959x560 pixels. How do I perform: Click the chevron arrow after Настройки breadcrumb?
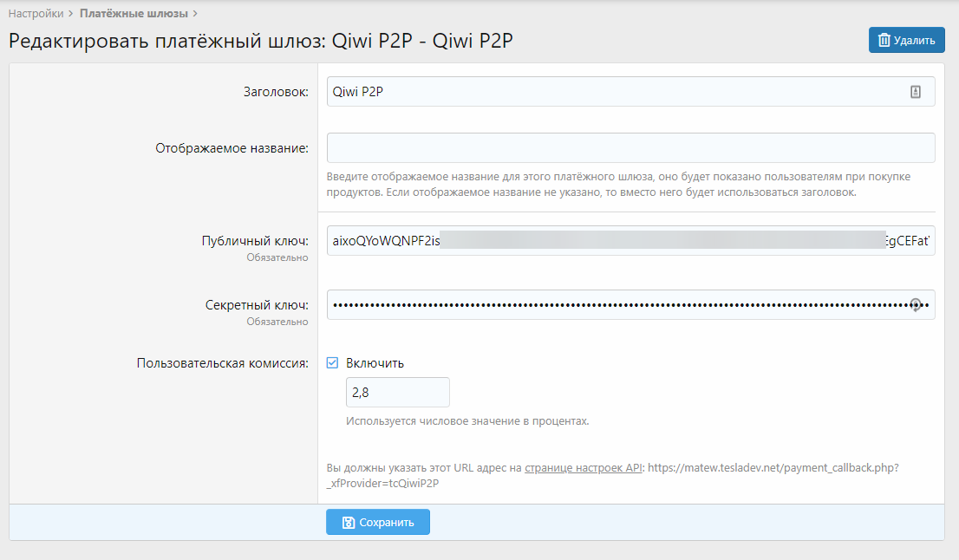click(x=71, y=14)
